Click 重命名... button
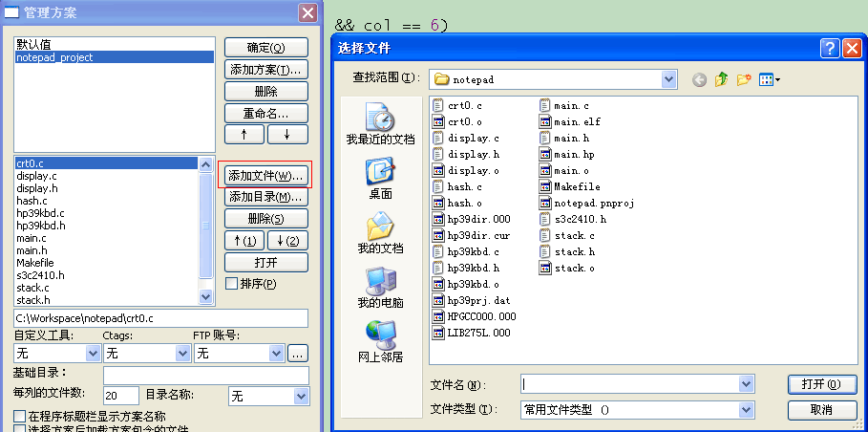 (x=266, y=113)
